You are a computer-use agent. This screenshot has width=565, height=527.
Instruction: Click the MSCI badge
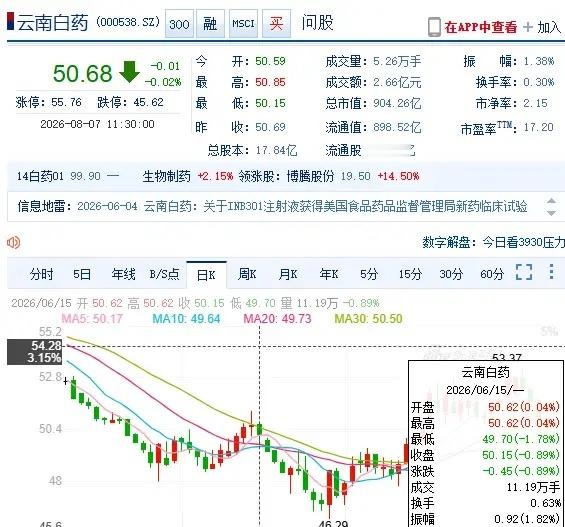(243, 24)
